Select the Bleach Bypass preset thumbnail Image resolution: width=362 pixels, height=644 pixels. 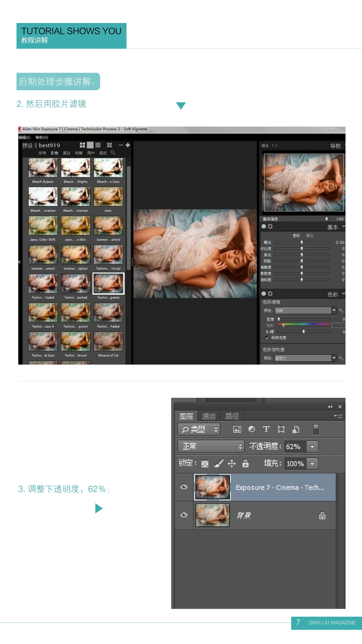click(x=43, y=168)
